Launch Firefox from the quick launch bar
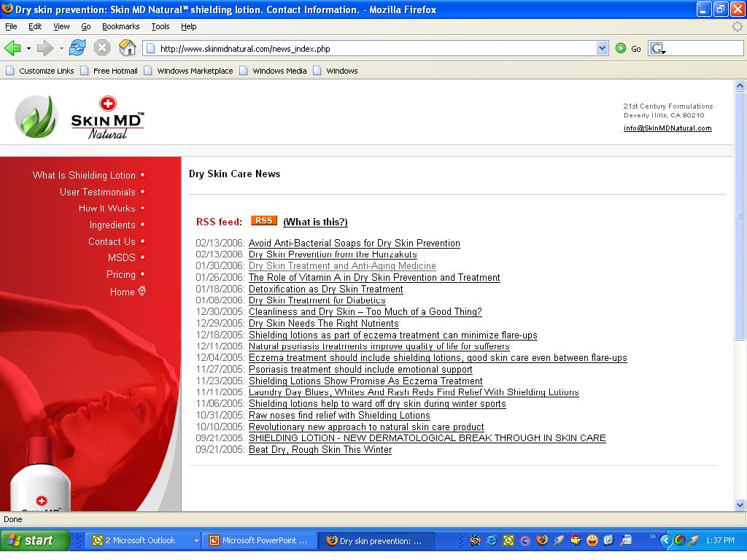The width and height of the screenshot is (747, 560). 542,540
